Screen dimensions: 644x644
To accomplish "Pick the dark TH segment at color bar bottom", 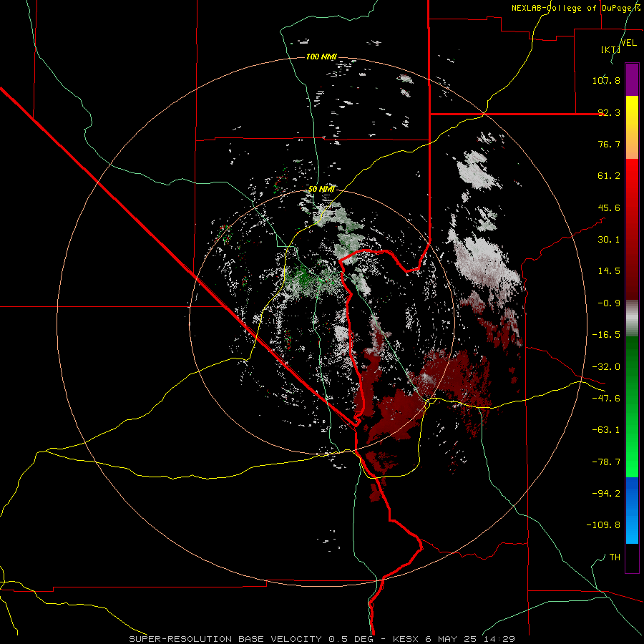I will (632, 558).
